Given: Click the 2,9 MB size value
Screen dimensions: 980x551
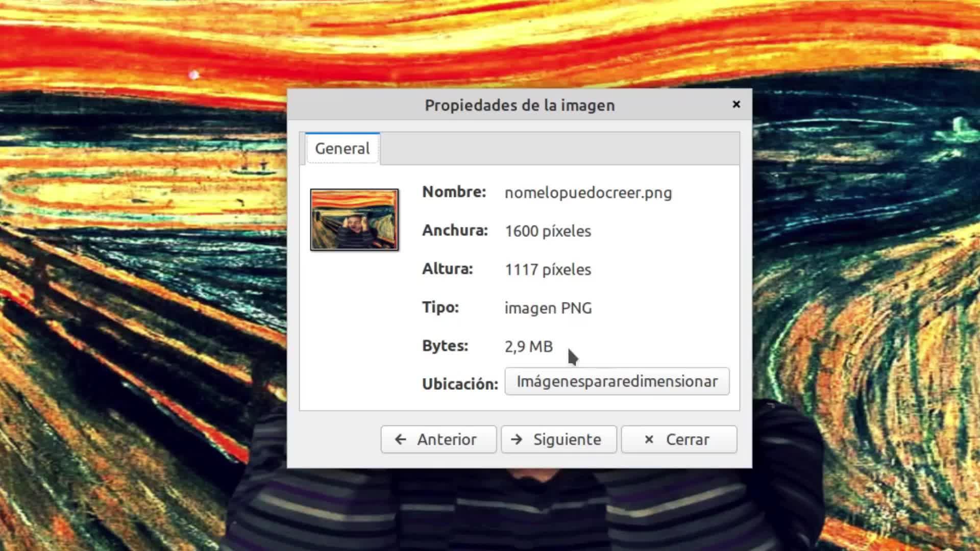Looking at the screenshot, I should [528, 346].
